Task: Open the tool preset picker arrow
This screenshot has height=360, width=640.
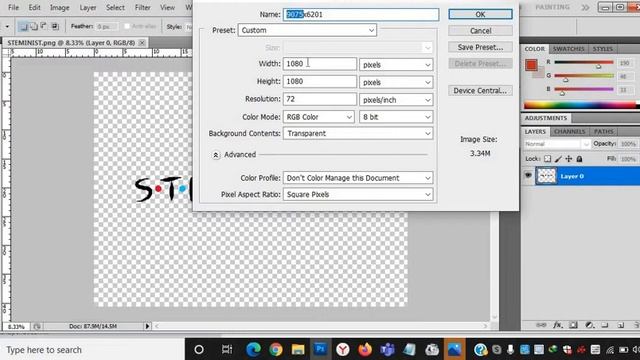Action: click(x=7, y=27)
